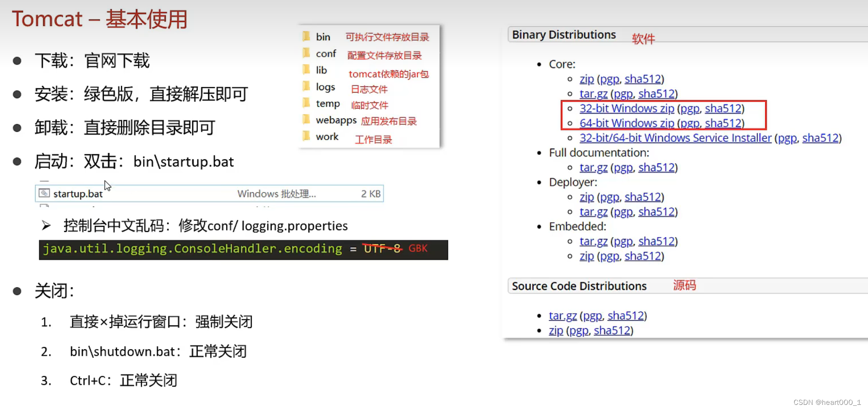Open pgp link for 64-bit Windows zip

pos(690,123)
